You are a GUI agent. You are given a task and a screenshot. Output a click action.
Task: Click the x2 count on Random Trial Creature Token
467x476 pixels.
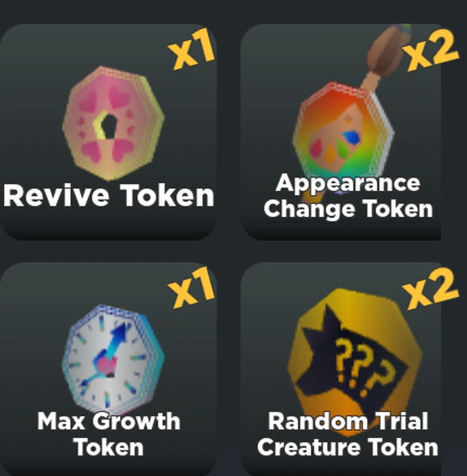click(431, 288)
